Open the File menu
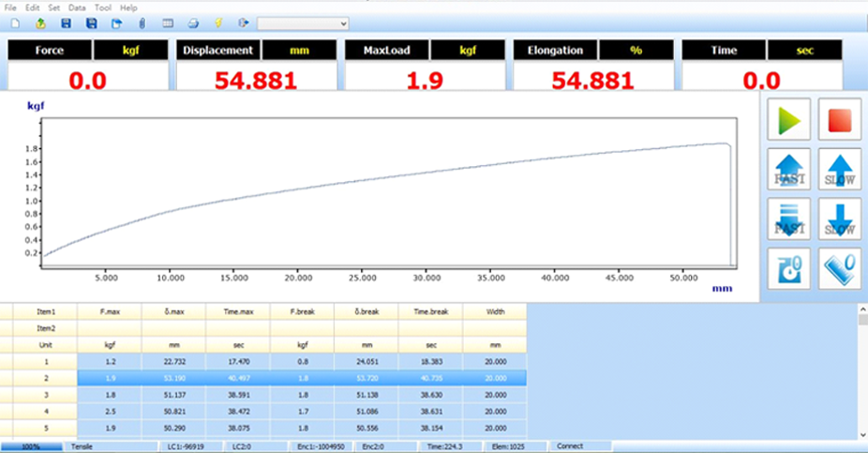Screen dimensions: 868x453 click(11, 8)
